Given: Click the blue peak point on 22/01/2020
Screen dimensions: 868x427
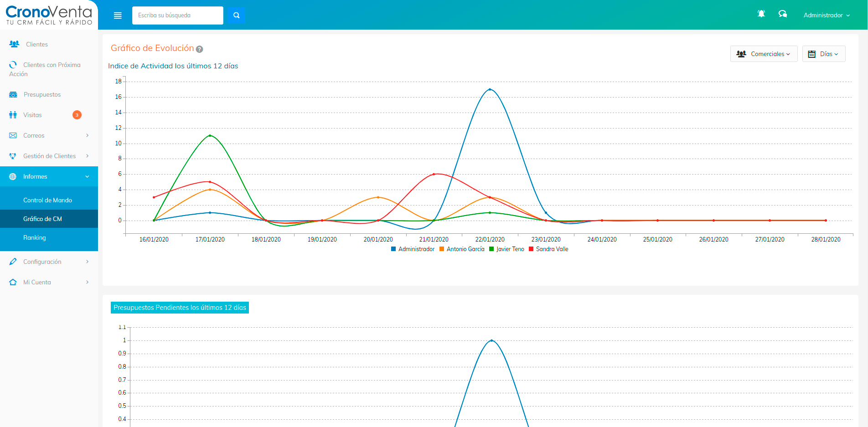Looking at the screenshot, I should pos(490,89).
